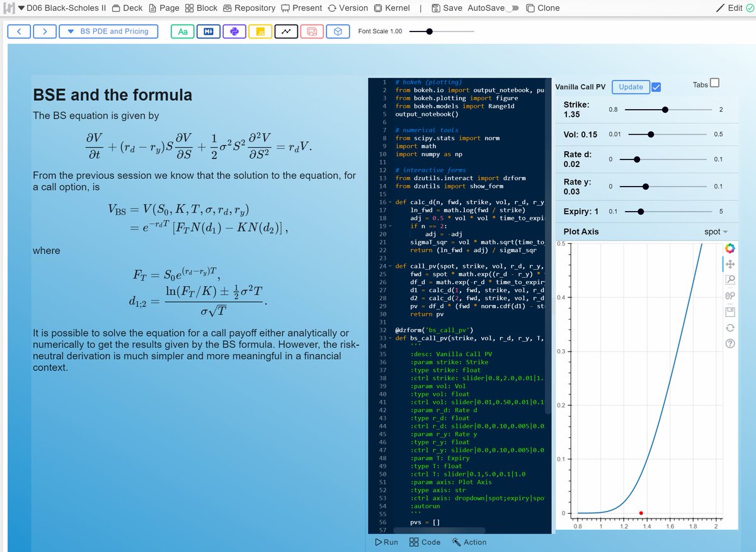The width and height of the screenshot is (756, 552).
Task: Save the plot with Bokeh Save tool
Action: point(730,312)
